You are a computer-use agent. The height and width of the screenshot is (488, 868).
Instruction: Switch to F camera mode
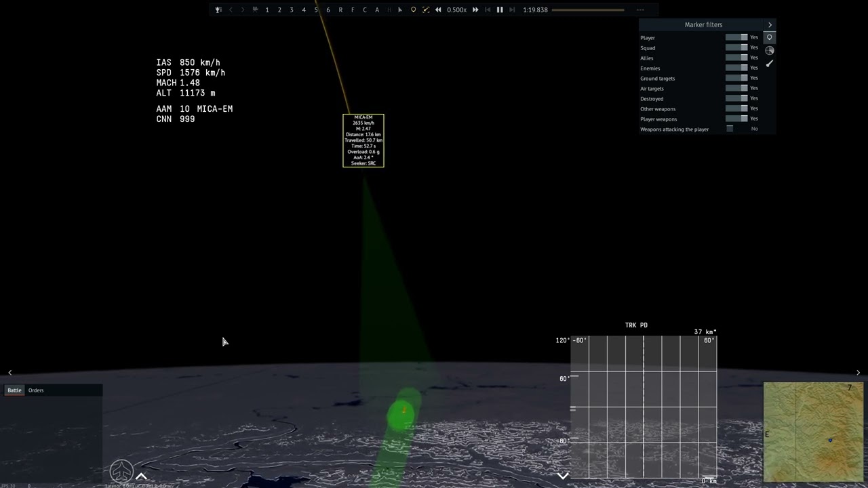pos(353,9)
